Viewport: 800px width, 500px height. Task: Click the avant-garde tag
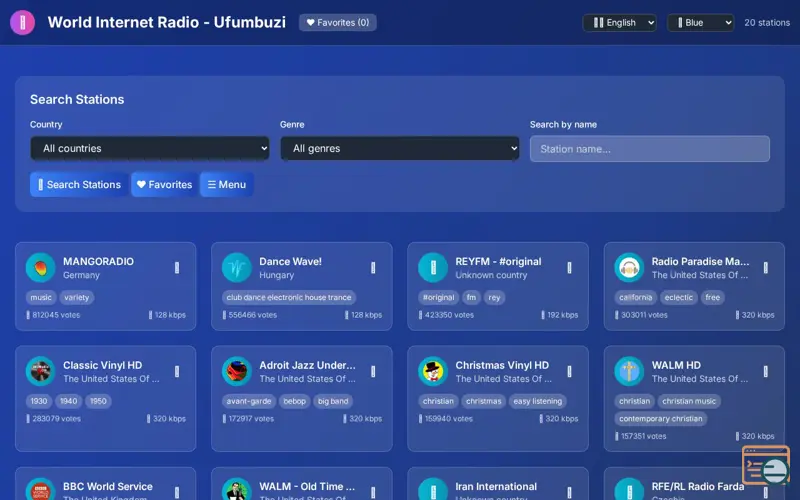tap(248, 401)
